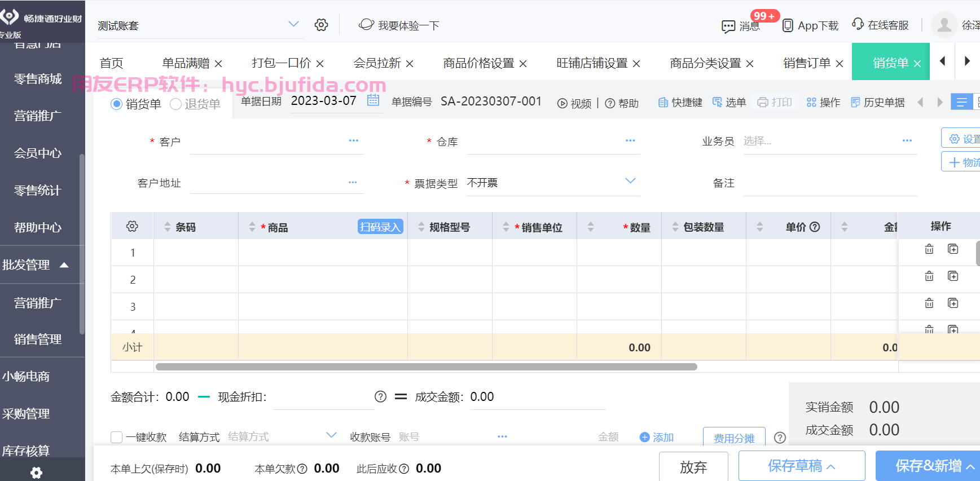This screenshot has width=980, height=481.
Task: Open the date calendar picker icon
Action: pyautogui.click(x=373, y=100)
